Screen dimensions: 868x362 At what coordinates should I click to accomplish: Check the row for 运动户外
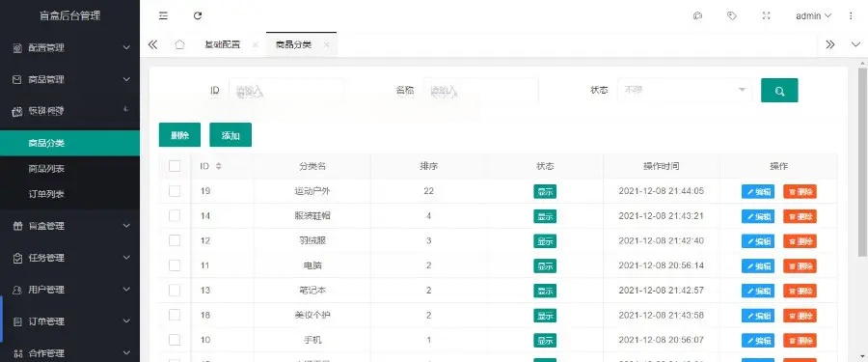[175, 191]
